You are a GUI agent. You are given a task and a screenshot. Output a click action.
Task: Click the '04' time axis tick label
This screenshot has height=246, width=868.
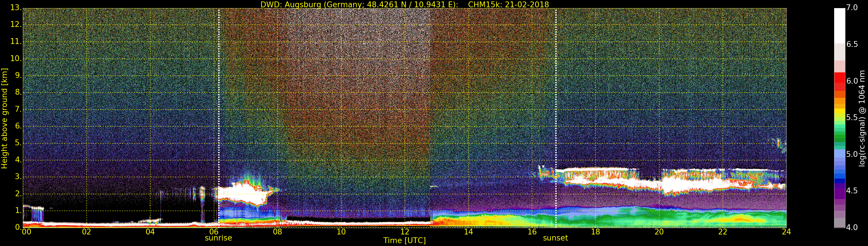coord(150,232)
